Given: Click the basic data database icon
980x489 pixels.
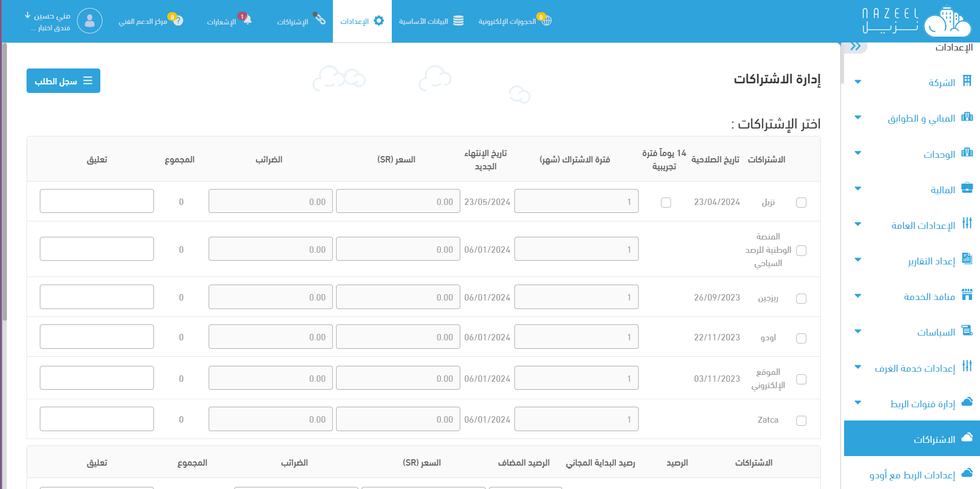Looking at the screenshot, I should click(458, 21).
